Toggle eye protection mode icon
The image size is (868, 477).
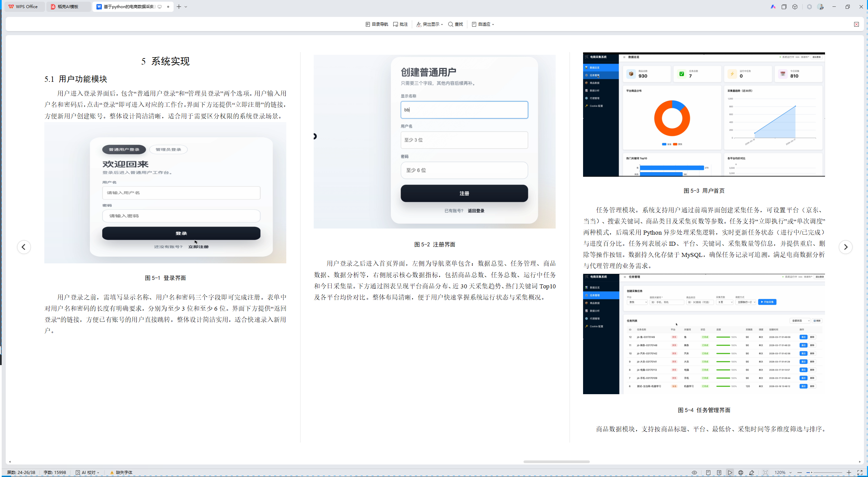click(x=694, y=472)
